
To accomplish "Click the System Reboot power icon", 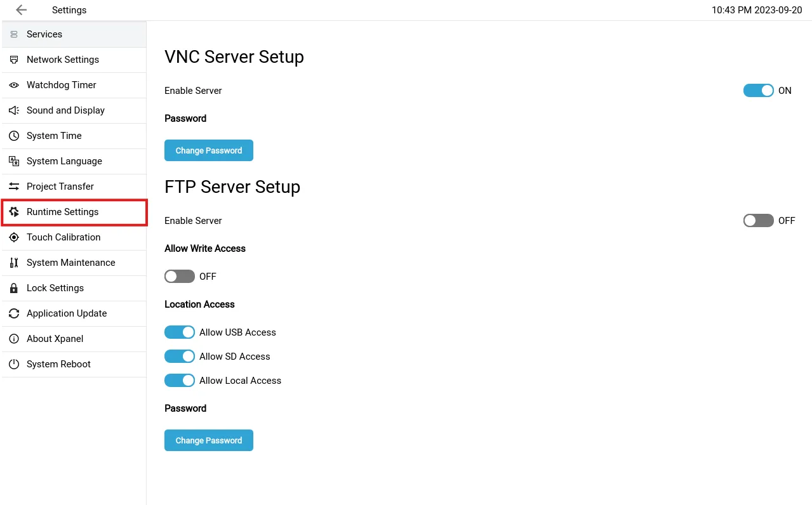I will [x=14, y=364].
